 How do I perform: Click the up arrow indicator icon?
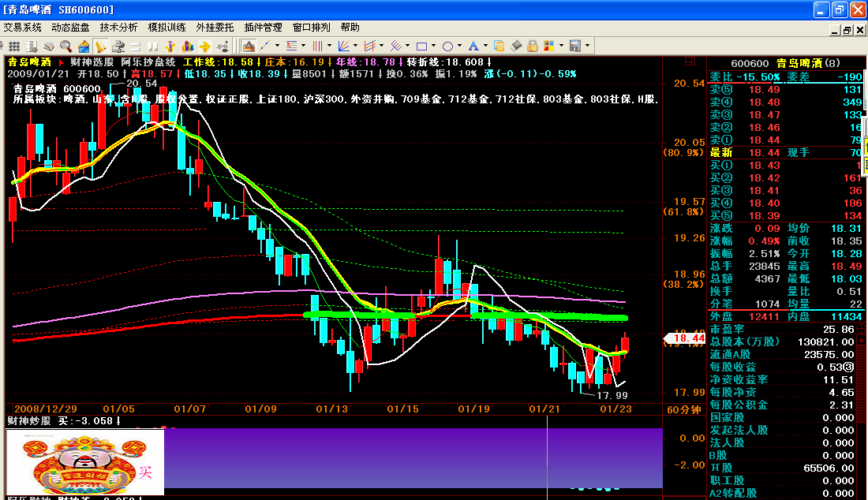pos(170,46)
